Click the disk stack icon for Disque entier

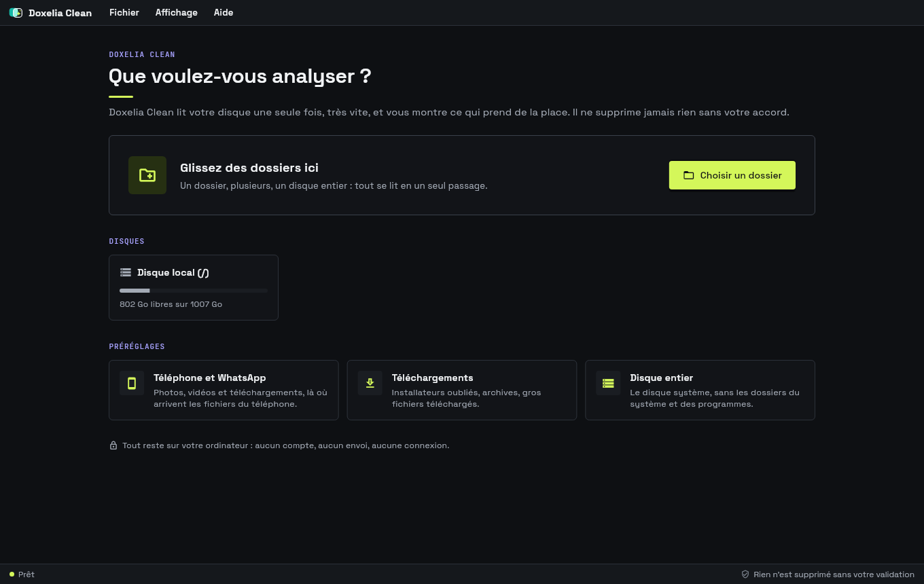[x=608, y=383]
